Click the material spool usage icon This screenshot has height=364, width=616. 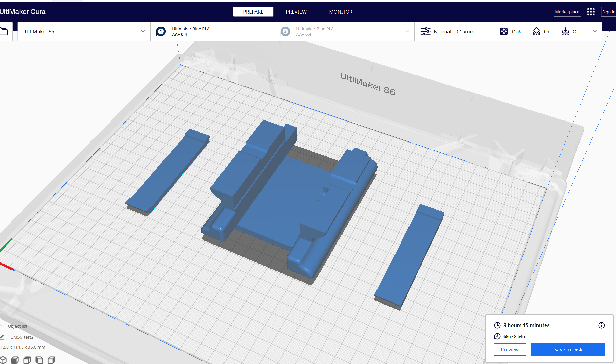point(497,336)
